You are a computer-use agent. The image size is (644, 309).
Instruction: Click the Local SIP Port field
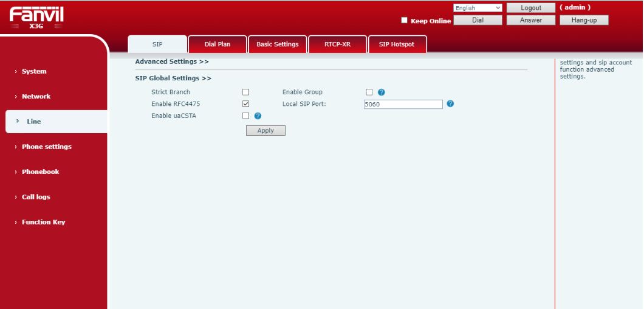[x=403, y=105]
